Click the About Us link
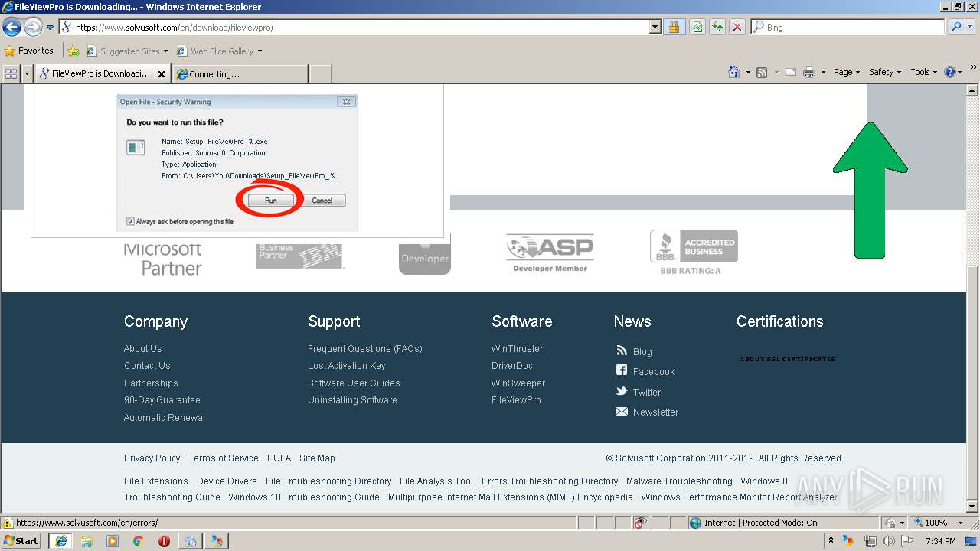 143,349
